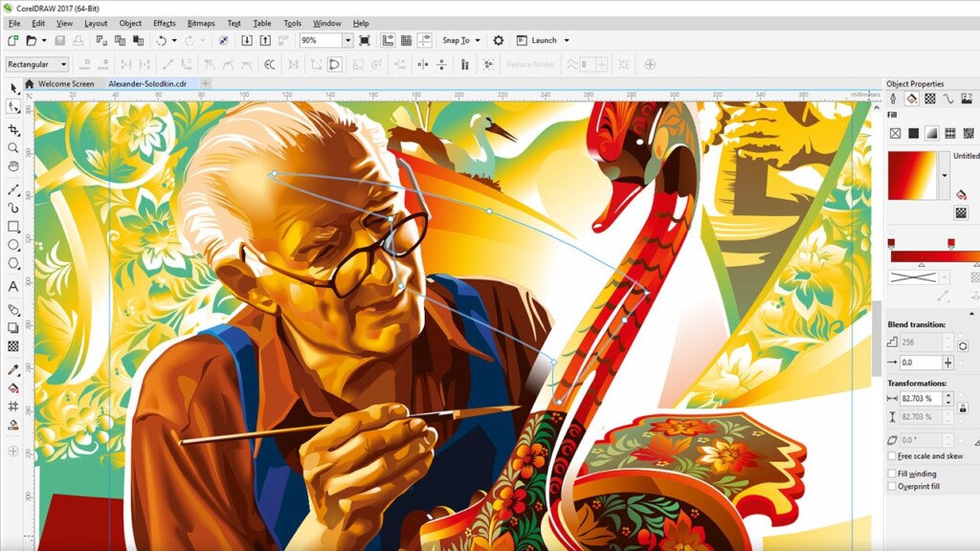
Task: Select the Artistic Media tool
Action: point(13,208)
